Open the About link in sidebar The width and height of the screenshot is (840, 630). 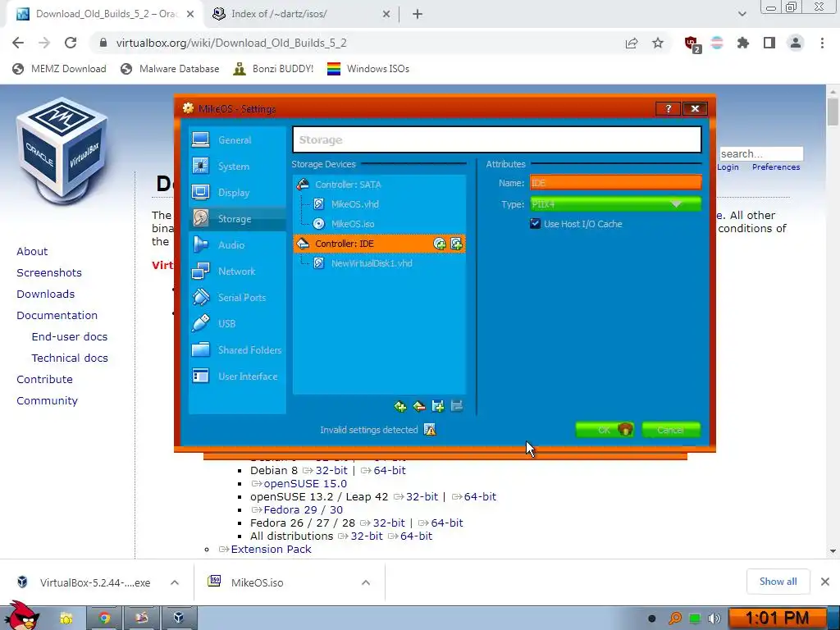point(32,251)
